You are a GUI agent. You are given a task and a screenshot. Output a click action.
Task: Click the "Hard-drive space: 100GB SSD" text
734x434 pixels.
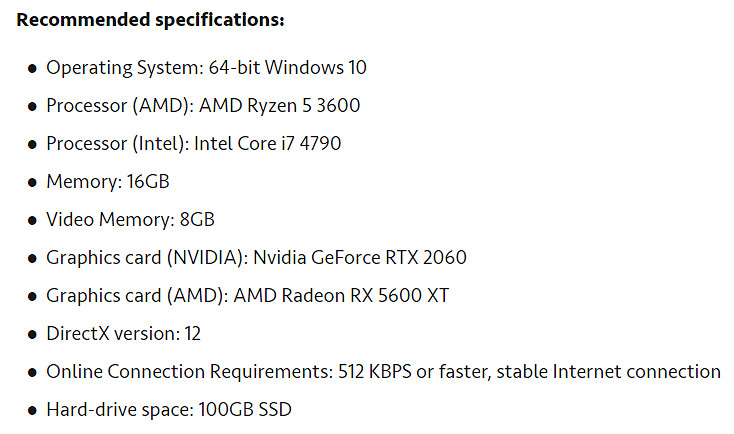[168, 410]
